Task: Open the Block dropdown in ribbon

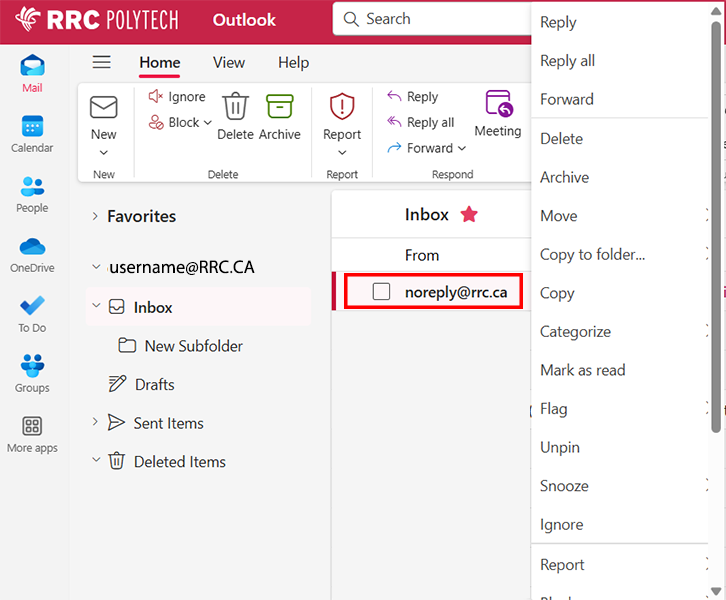Action: click(x=207, y=123)
